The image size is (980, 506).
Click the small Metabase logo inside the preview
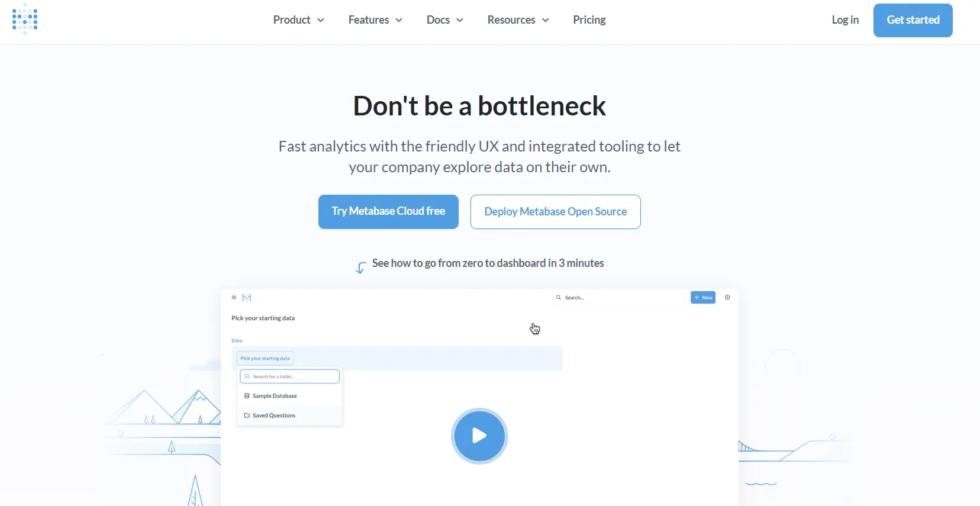[247, 298]
